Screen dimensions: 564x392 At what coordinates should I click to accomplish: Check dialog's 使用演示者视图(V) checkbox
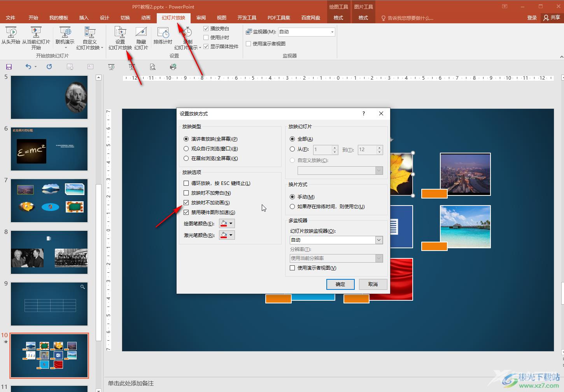pos(292,268)
